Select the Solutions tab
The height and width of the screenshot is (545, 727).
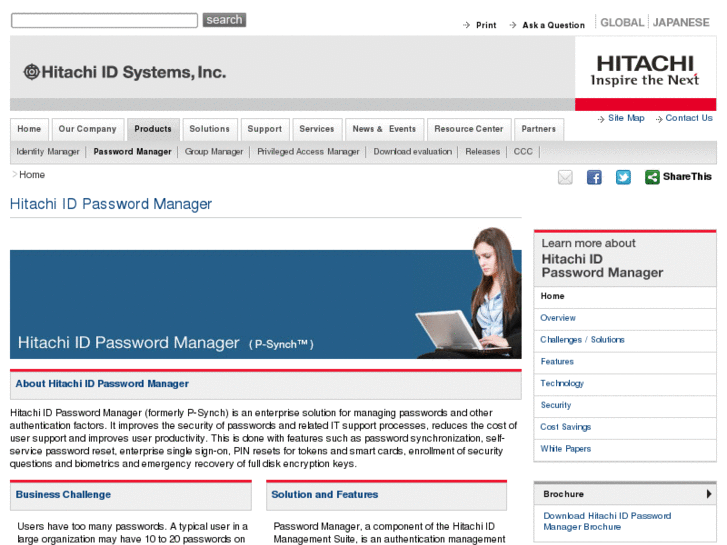[210, 129]
